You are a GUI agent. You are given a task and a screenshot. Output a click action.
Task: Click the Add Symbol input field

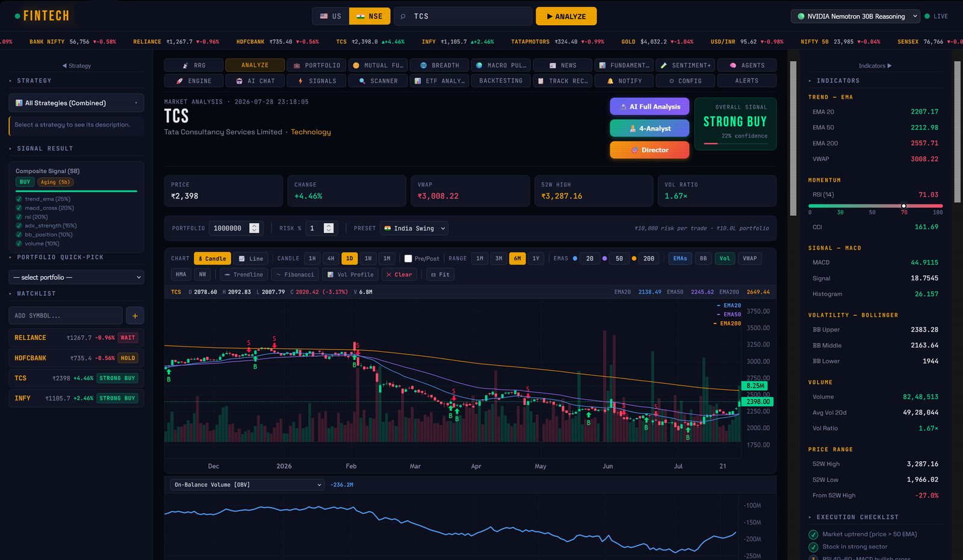[x=66, y=316]
